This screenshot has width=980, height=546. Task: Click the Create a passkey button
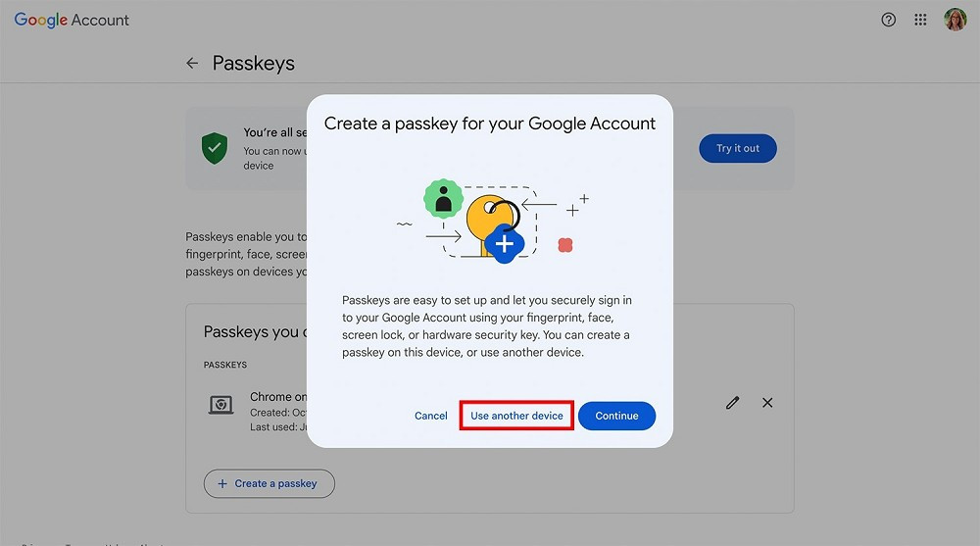tap(269, 483)
